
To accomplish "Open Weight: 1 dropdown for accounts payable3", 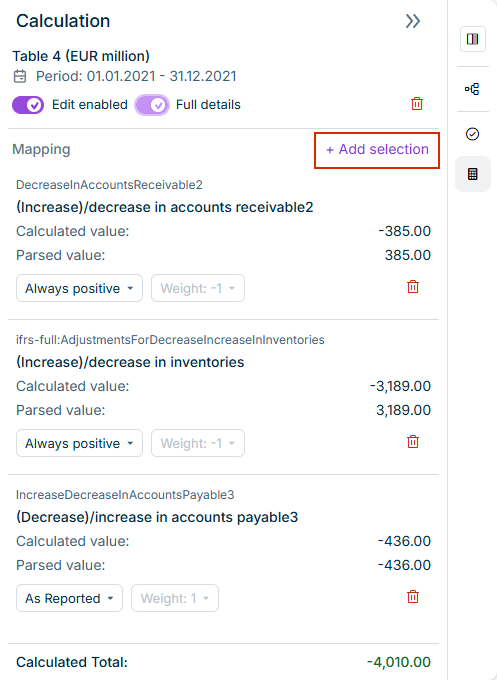I will point(175,598).
